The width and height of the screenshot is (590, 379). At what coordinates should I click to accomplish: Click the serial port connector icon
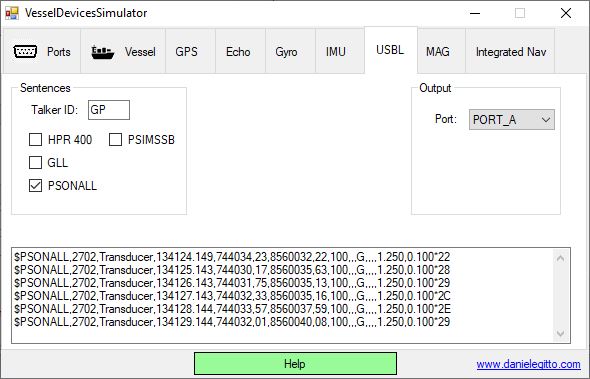(x=25, y=51)
